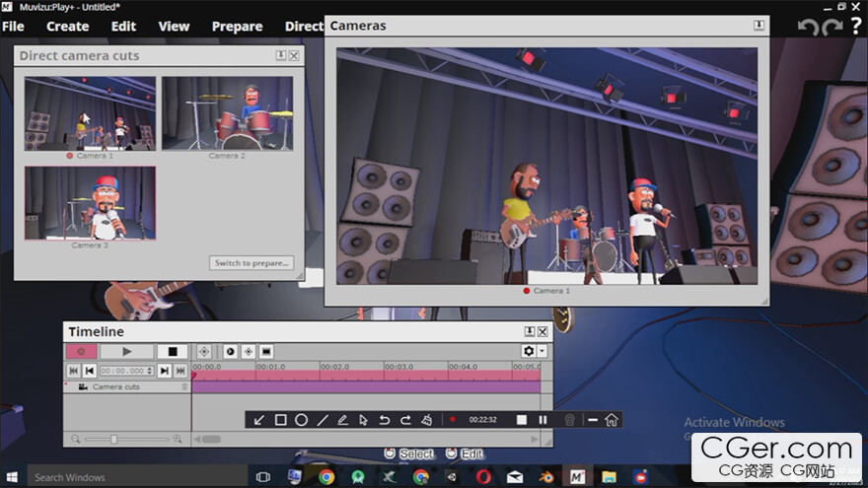Toggle the webcam in recorder bar

[570, 420]
